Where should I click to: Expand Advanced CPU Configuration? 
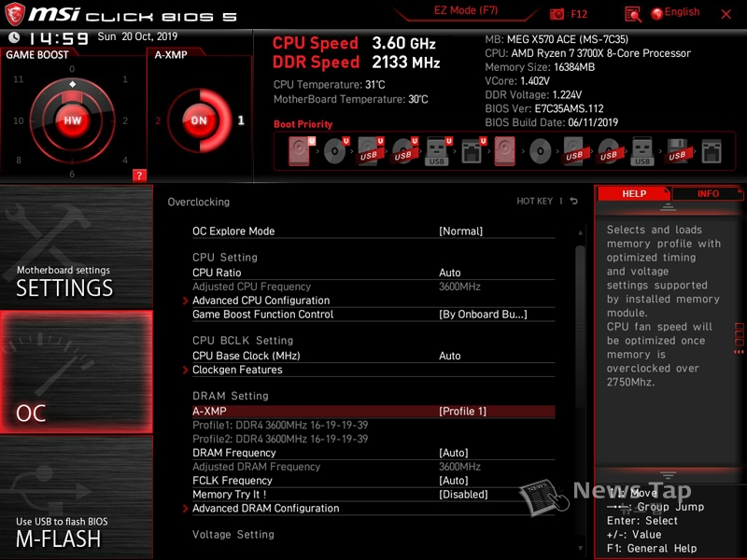(261, 301)
